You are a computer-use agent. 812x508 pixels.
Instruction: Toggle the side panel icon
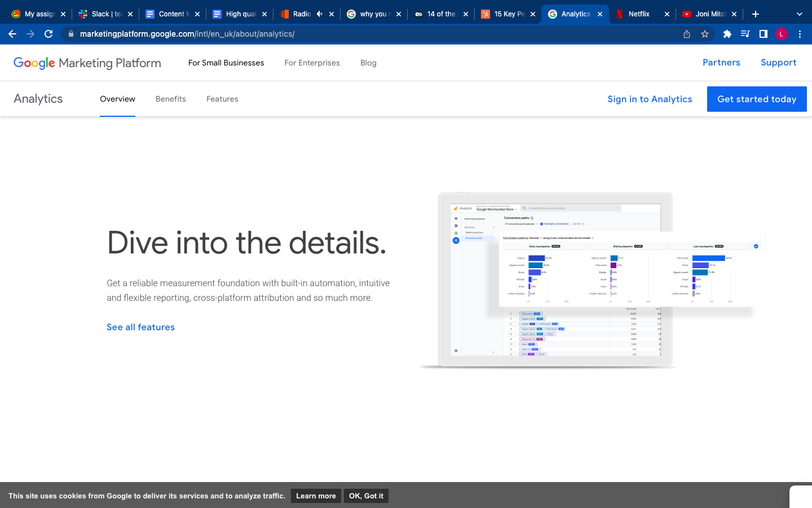763,34
